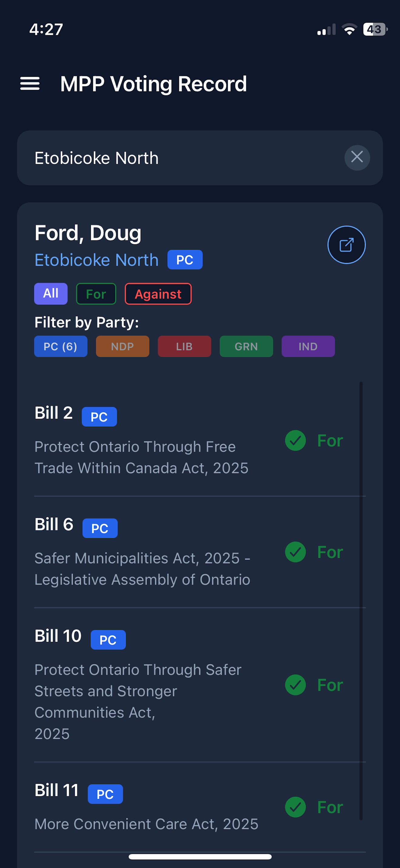Open Bill 2 Free Trade Within Canada Act

(142, 457)
